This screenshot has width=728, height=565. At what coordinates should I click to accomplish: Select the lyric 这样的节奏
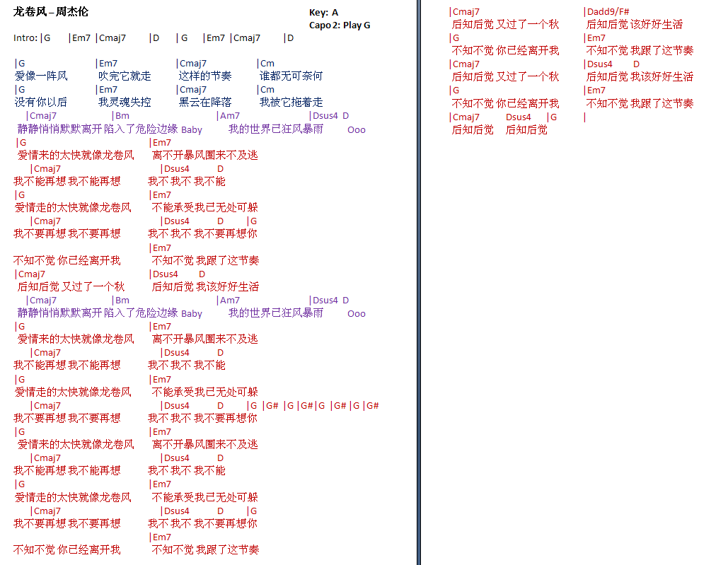pyautogui.click(x=204, y=76)
